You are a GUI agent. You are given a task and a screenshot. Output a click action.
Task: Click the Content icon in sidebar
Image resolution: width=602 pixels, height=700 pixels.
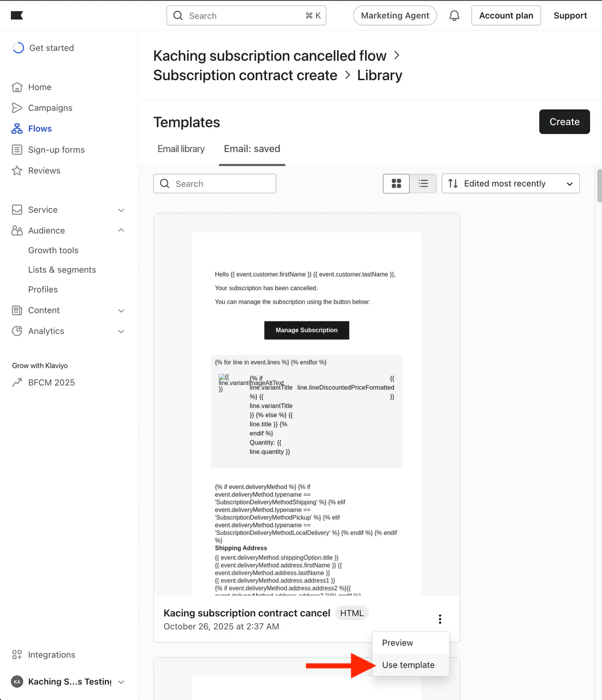coord(17,310)
